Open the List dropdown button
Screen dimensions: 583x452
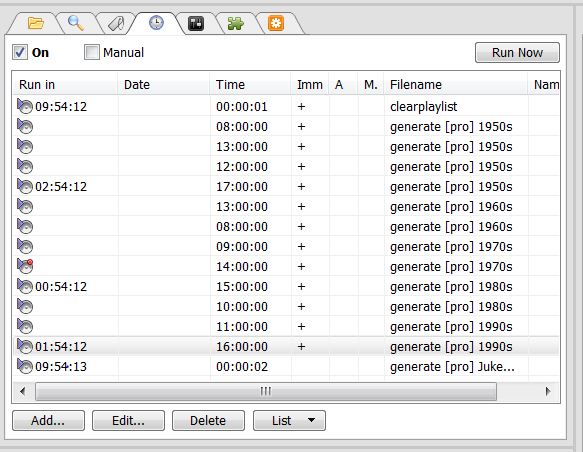coord(289,420)
